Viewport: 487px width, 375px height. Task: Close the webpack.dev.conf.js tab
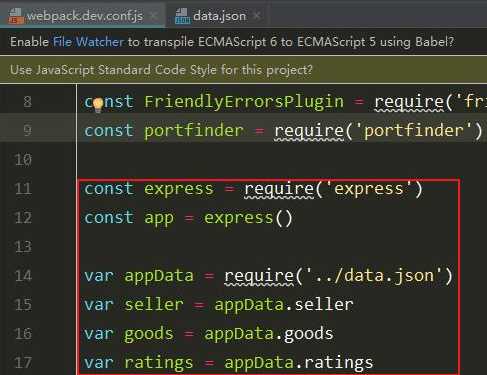pyautogui.click(x=154, y=16)
